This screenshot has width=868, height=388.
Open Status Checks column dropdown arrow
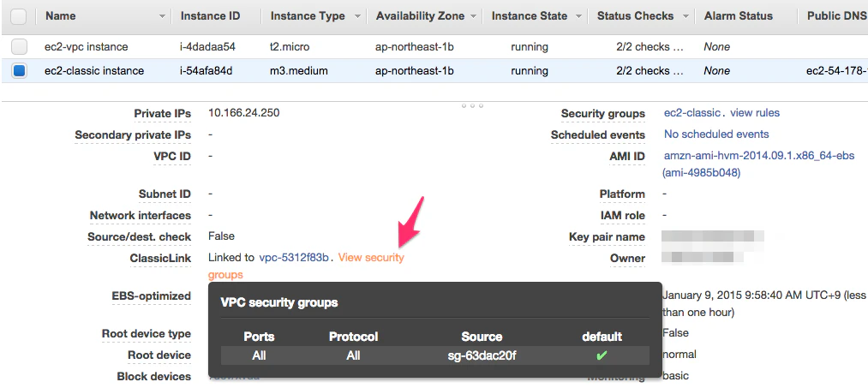point(686,16)
